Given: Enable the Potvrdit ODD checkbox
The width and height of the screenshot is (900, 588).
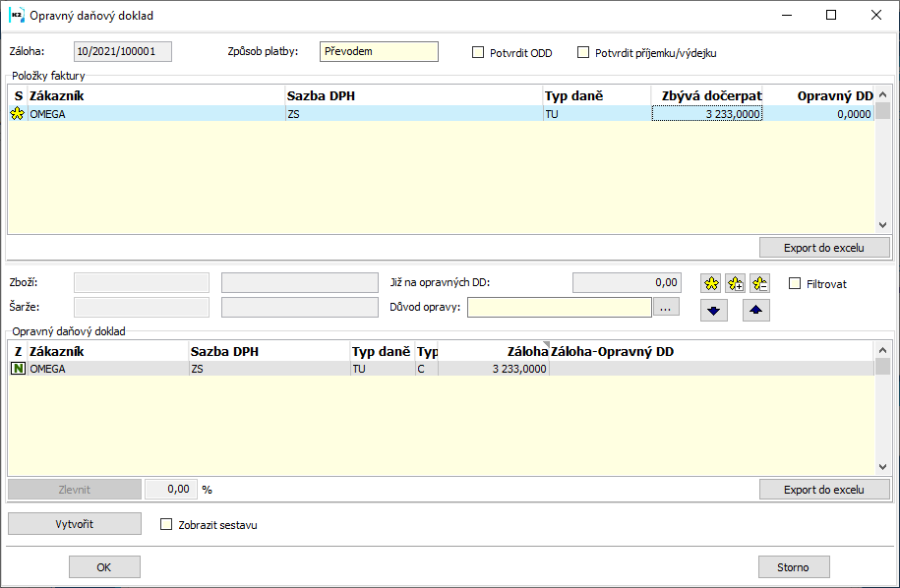Looking at the screenshot, I should (x=478, y=53).
